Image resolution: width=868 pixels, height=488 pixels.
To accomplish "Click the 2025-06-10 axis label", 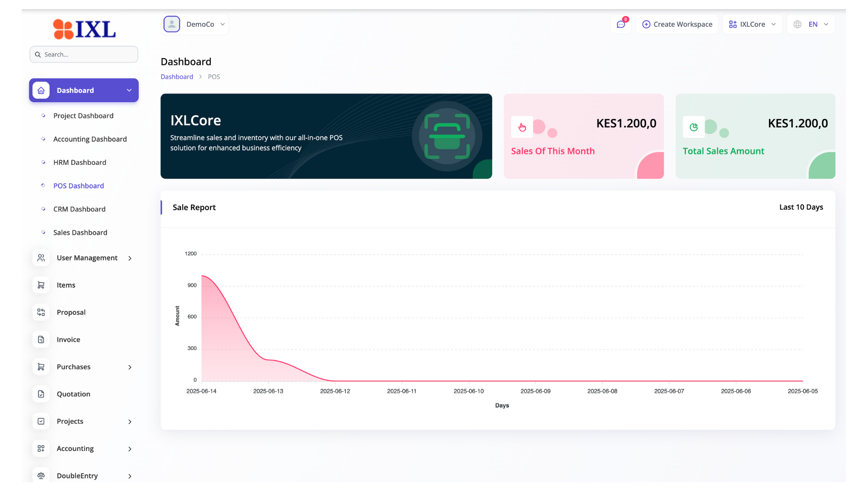I will click(x=468, y=391).
